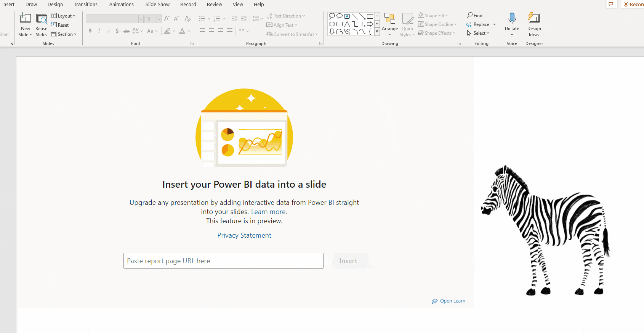This screenshot has width=644, height=333.
Task: Click the Decrease List Level icon
Action: point(235,19)
